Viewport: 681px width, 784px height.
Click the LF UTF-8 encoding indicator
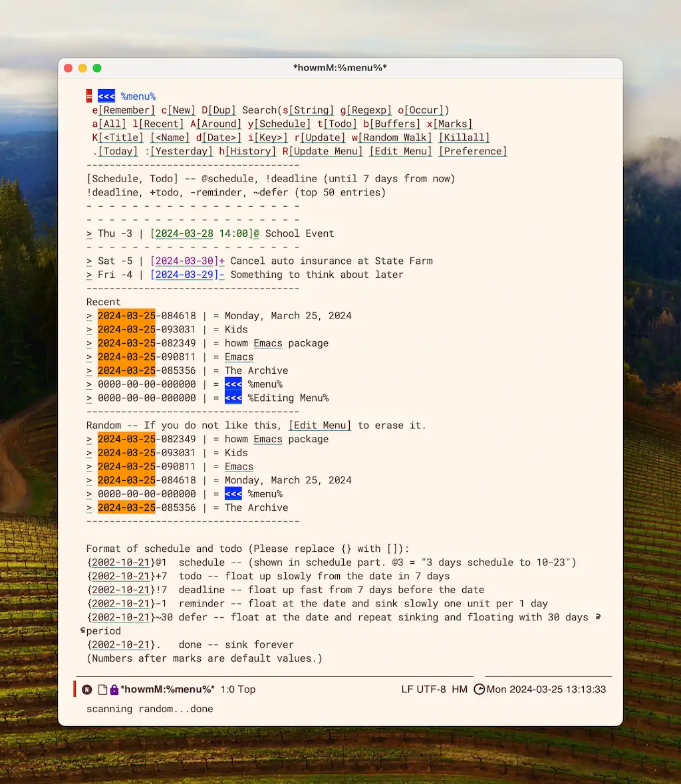[x=423, y=690]
